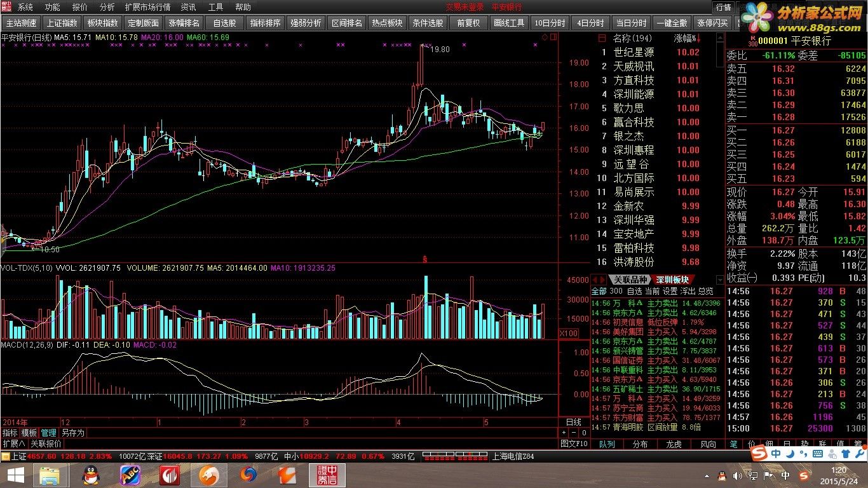Open the orange leopard browser icon
868x488 pixels.
pyautogui.click(x=209, y=475)
